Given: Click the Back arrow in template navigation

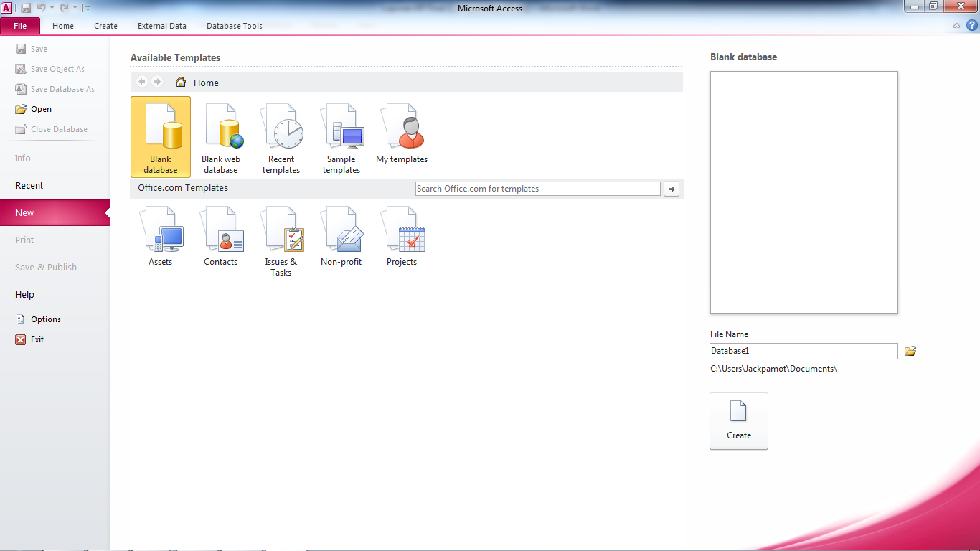Looking at the screenshot, I should point(142,82).
